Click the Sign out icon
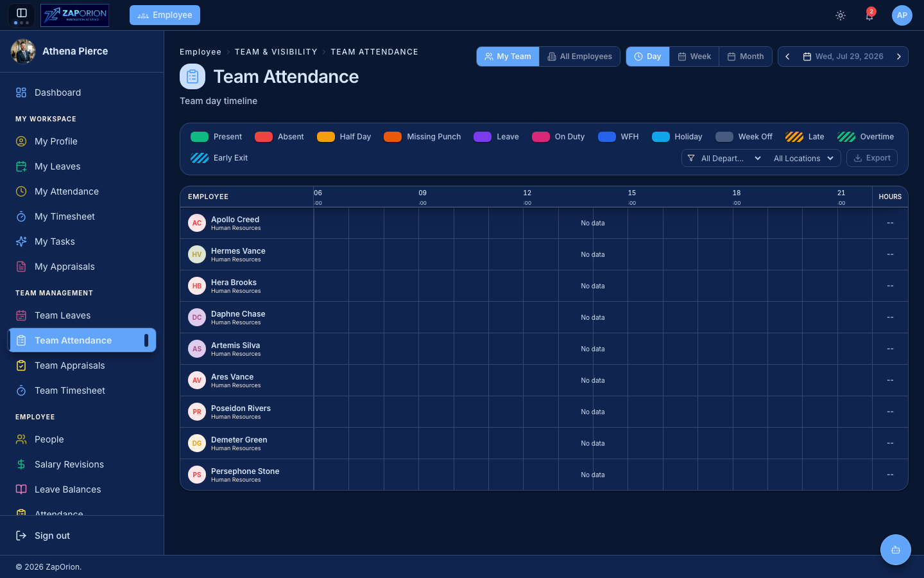Screen dimensions: 924x578 [21, 536]
